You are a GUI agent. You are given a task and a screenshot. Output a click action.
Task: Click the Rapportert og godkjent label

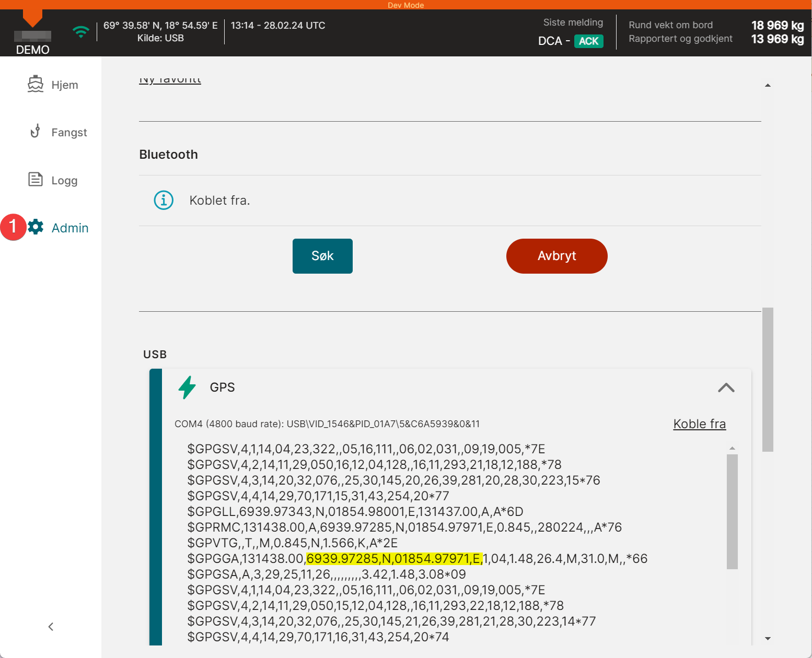coord(680,39)
